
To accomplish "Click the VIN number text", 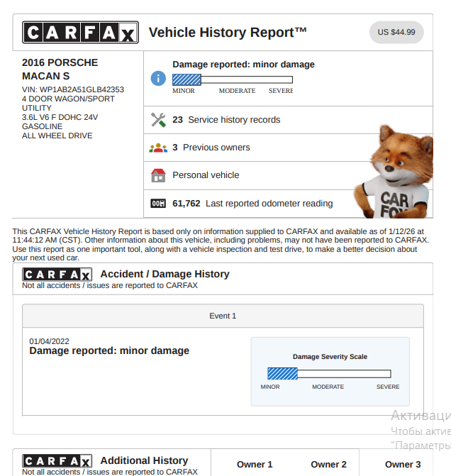I will pyautogui.click(x=73, y=89).
